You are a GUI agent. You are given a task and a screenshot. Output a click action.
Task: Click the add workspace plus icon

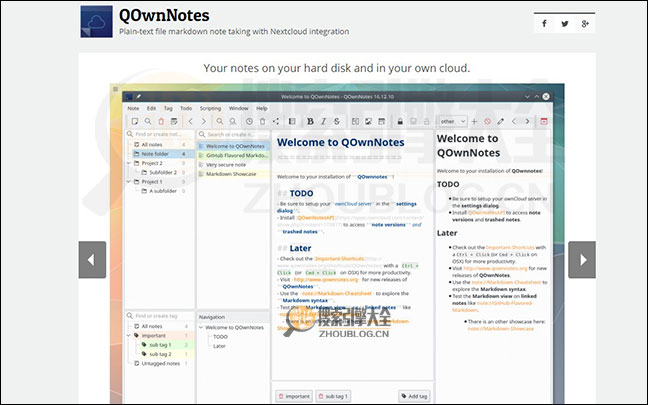(x=474, y=121)
